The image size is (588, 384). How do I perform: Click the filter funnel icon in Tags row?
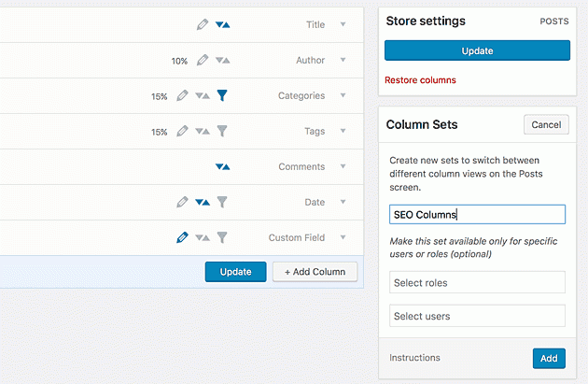(222, 131)
